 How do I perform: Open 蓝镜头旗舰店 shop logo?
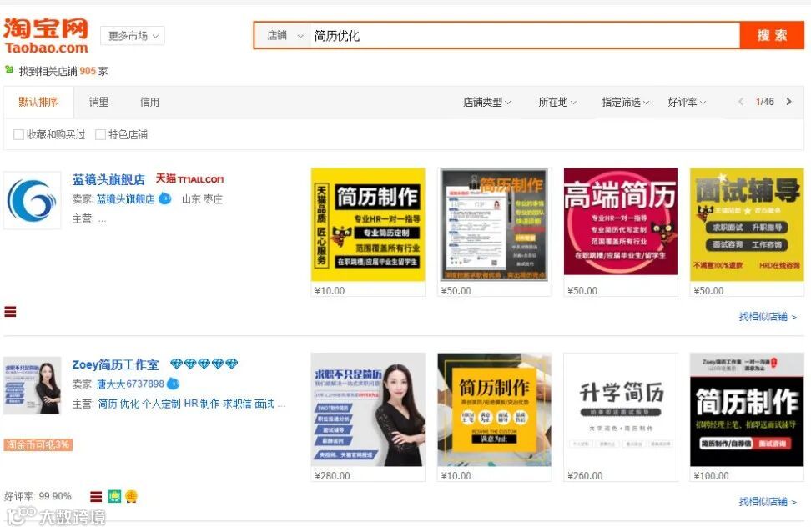(32, 201)
